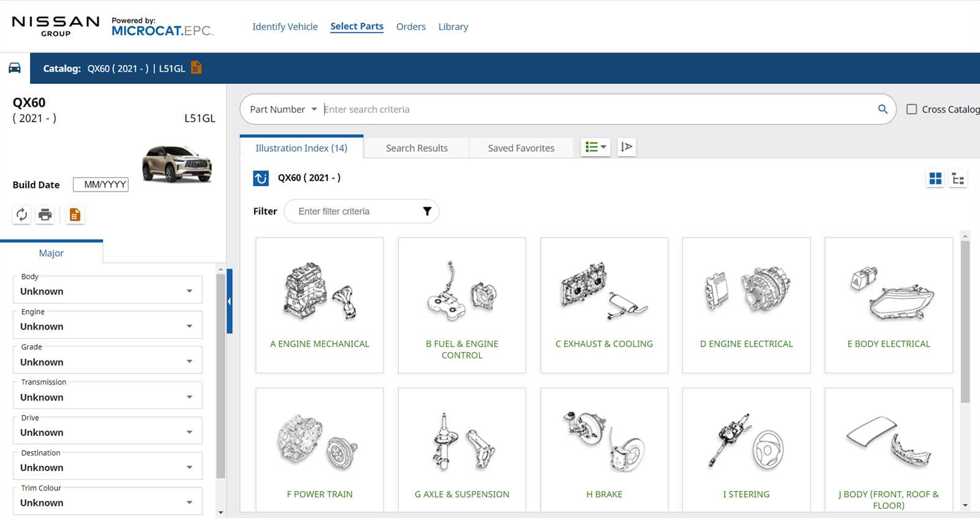This screenshot has height=518, width=980.
Task: Click the QX60 vehicle photo
Action: pyautogui.click(x=177, y=163)
